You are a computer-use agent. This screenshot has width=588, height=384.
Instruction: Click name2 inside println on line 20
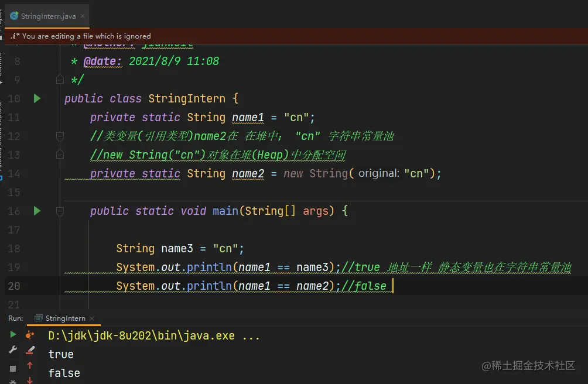tap(312, 286)
